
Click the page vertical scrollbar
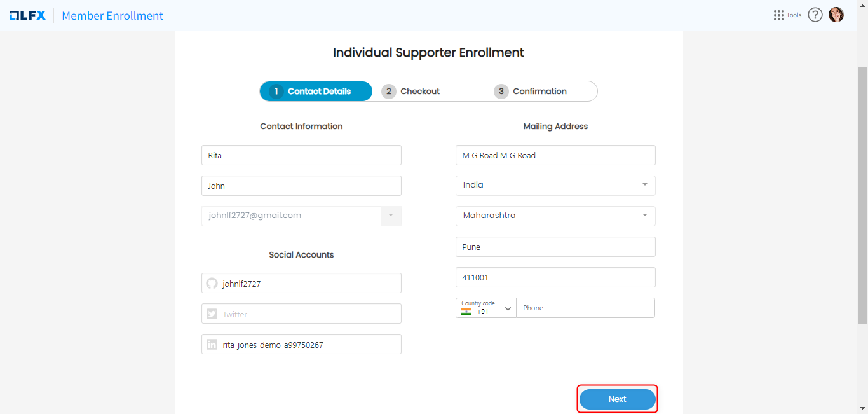pos(862,191)
